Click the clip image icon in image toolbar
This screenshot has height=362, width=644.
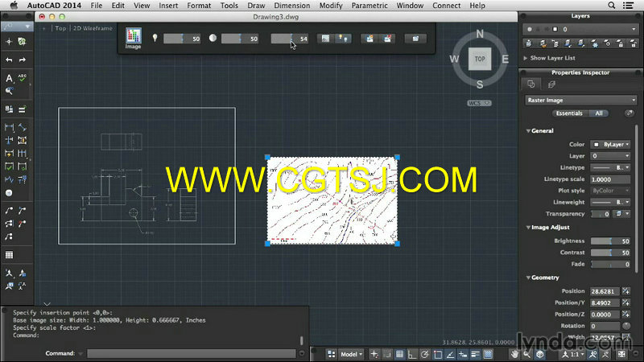(369, 39)
